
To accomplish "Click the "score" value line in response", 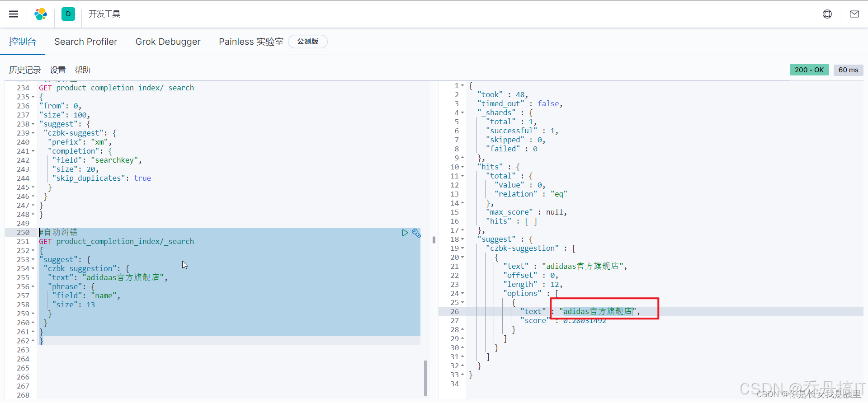I will [563, 320].
